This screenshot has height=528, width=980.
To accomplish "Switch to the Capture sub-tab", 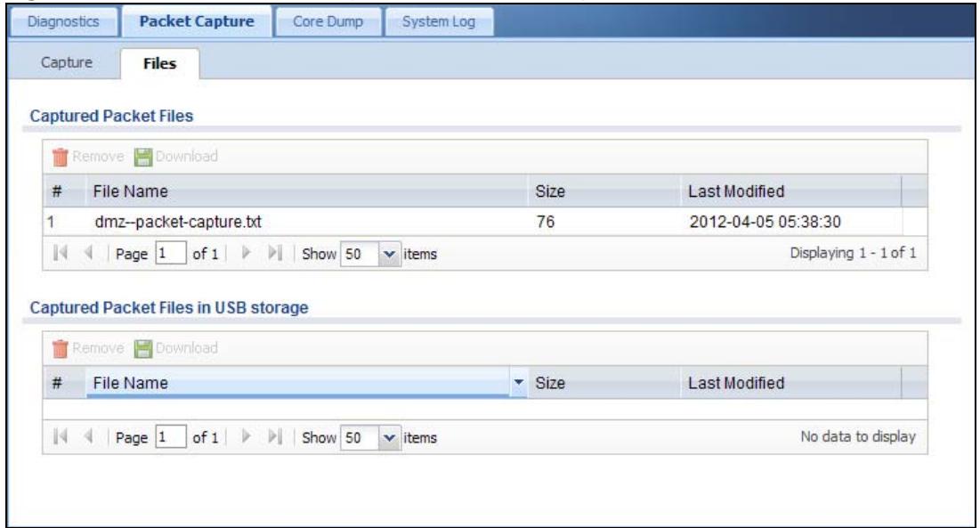I will (x=67, y=62).
